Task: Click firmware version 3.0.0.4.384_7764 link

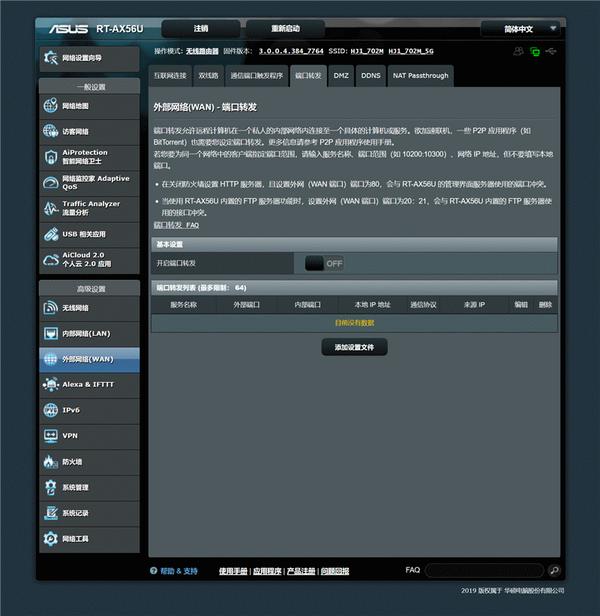Action: (291, 51)
